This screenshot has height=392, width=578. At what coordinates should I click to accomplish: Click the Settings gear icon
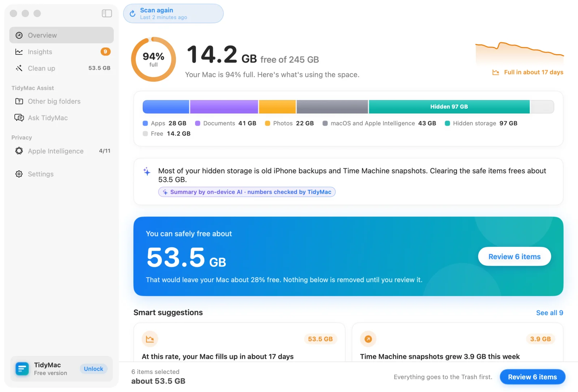pos(19,174)
